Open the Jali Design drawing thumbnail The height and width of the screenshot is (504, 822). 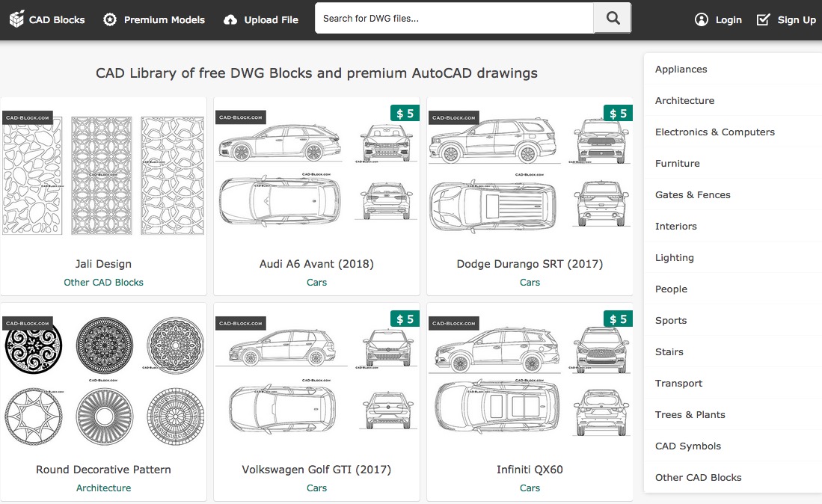104,176
